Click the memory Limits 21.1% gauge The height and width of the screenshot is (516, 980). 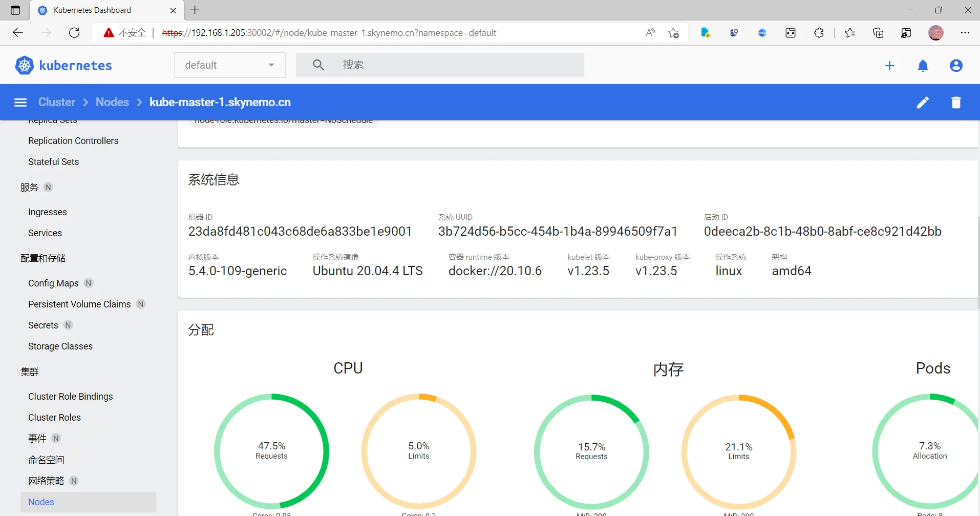[x=739, y=451]
